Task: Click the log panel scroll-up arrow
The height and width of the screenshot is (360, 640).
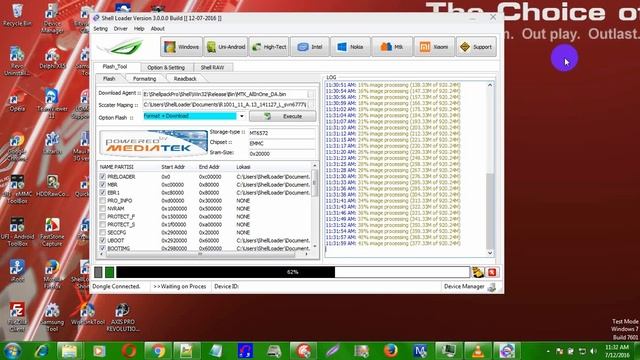Action: click(490, 85)
